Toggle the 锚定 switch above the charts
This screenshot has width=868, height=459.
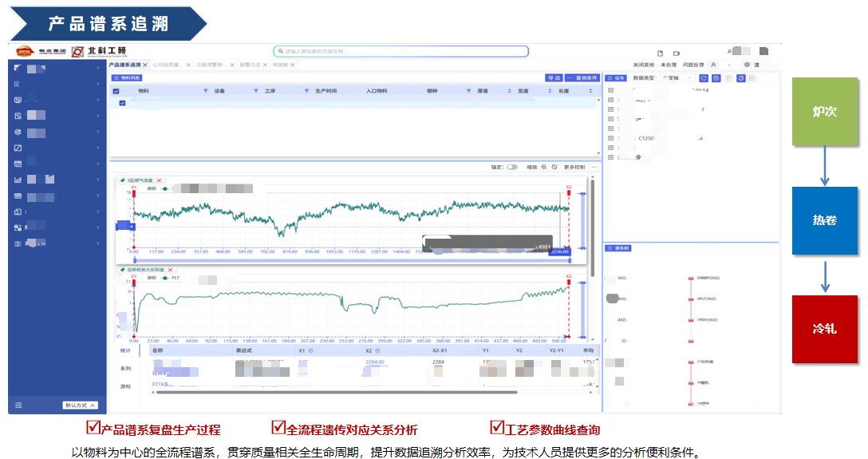pos(511,168)
